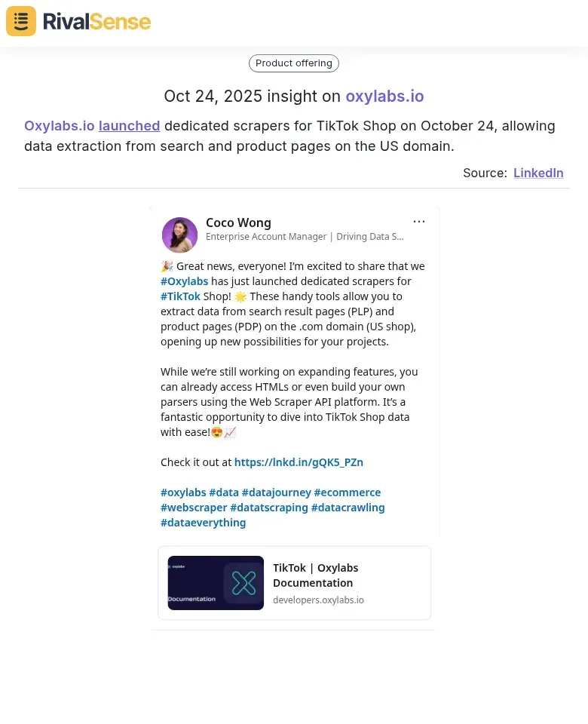Open the LinkedIn source link
Viewport: 588px width, 724px height.
coord(538,173)
